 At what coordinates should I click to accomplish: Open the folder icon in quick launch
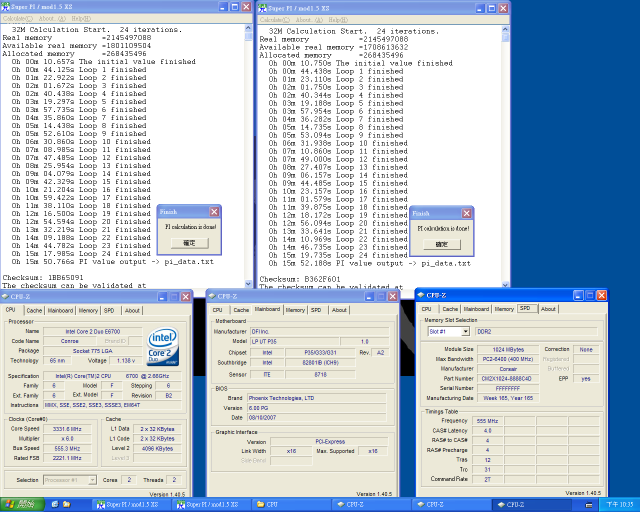[x=67, y=505]
